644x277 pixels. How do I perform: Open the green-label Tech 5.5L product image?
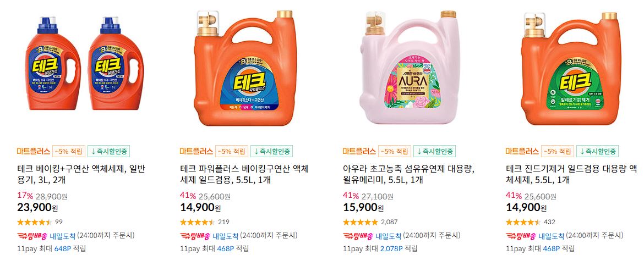[571, 68]
